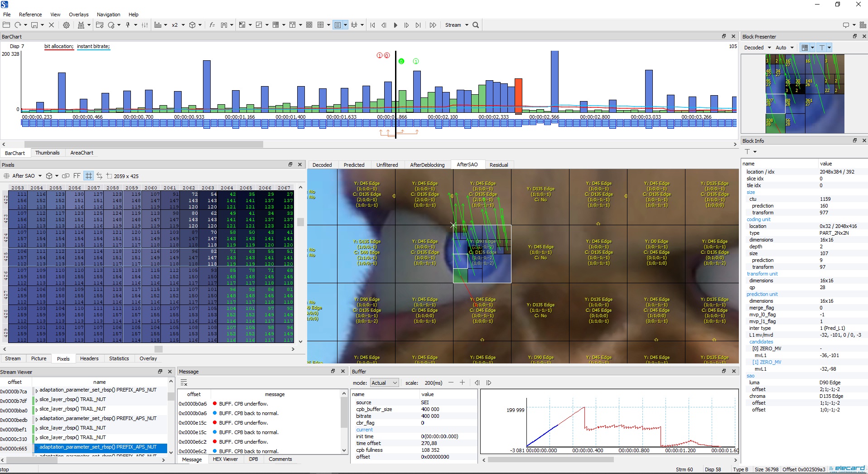Image resolution: width=868 pixels, height=474 pixels.
Task: Expand the Decoded dropdown in Block Presenter
Action: (x=757, y=48)
